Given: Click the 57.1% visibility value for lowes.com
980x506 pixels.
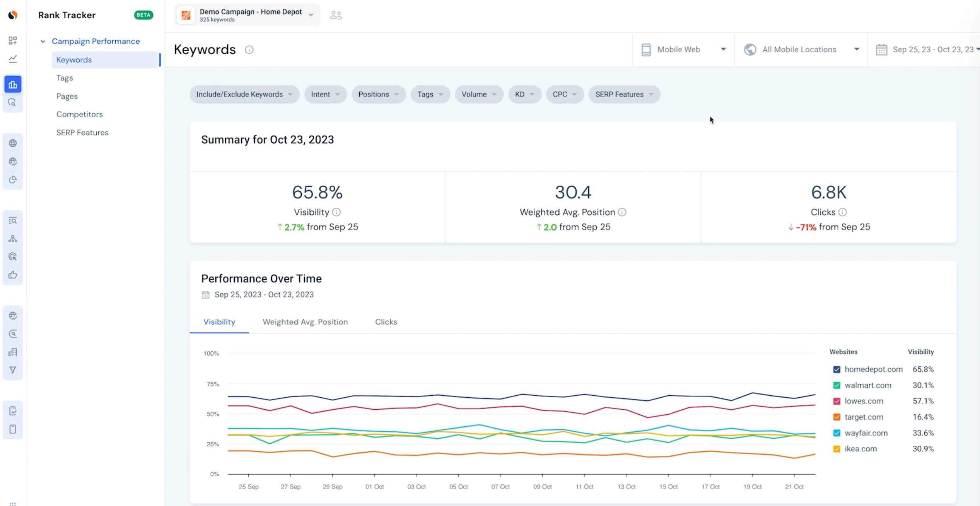Looking at the screenshot, I should 923,401.
